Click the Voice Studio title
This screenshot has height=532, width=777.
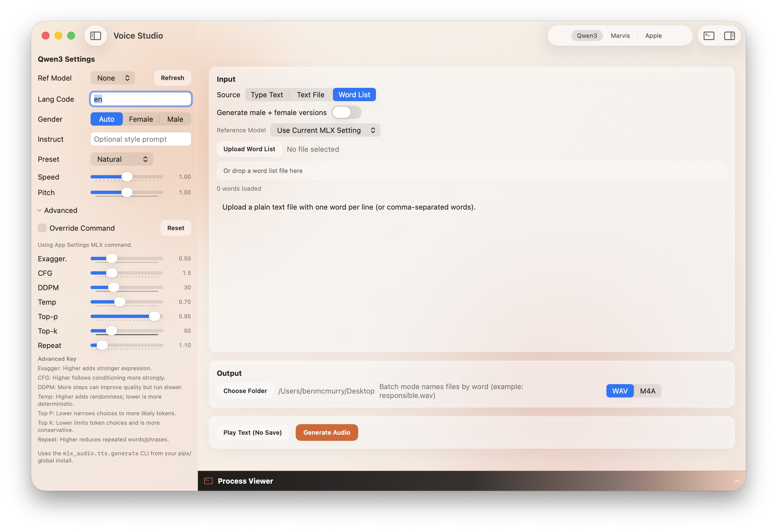click(x=138, y=36)
